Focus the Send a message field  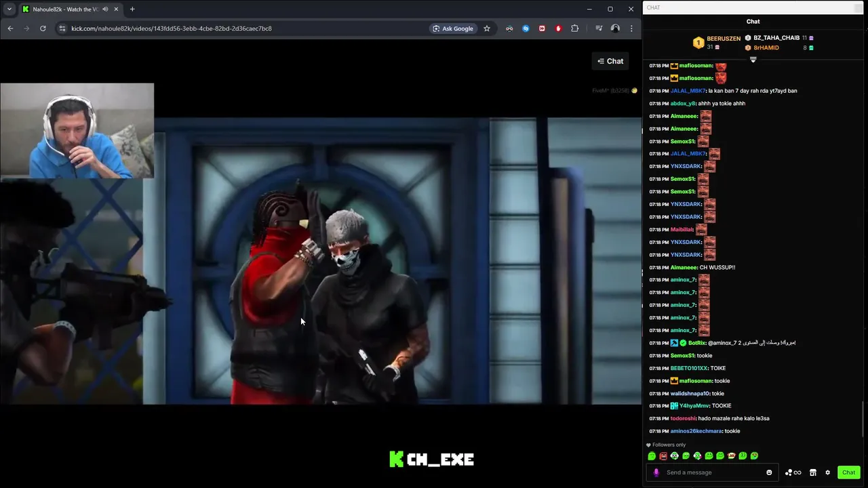click(x=712, y=472)
